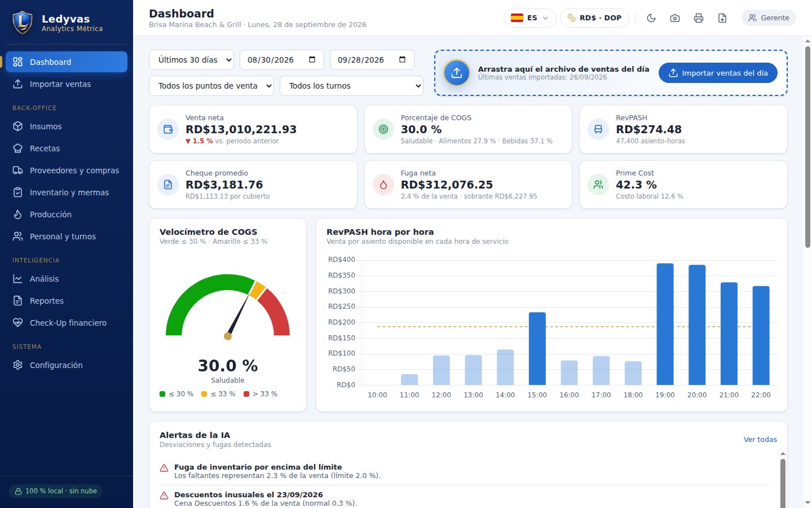Take a screenshot with the camera icon
812x508 pixels.
[675, 18]
